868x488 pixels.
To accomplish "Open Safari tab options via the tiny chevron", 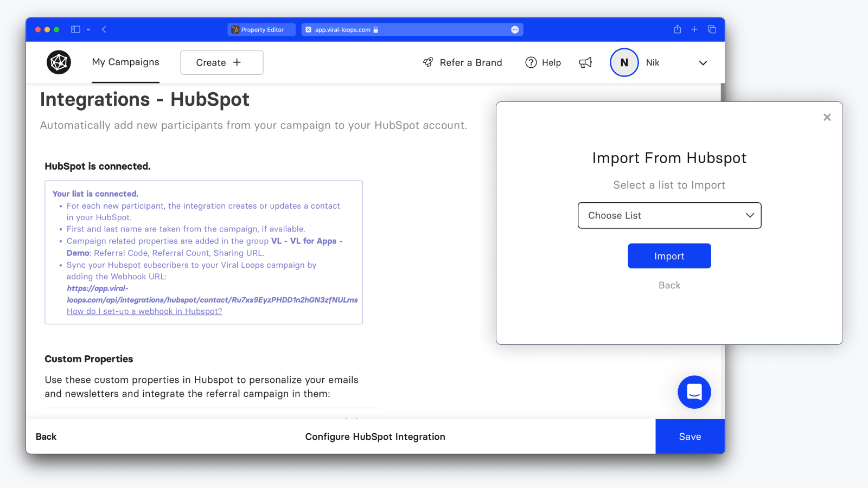I will coord(88,29).
